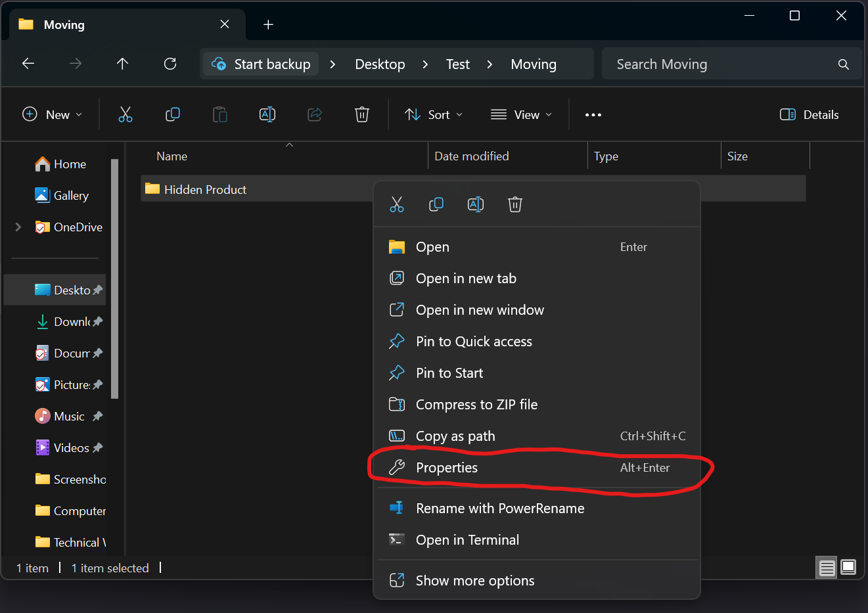Click the search magnifier icon

844,64
